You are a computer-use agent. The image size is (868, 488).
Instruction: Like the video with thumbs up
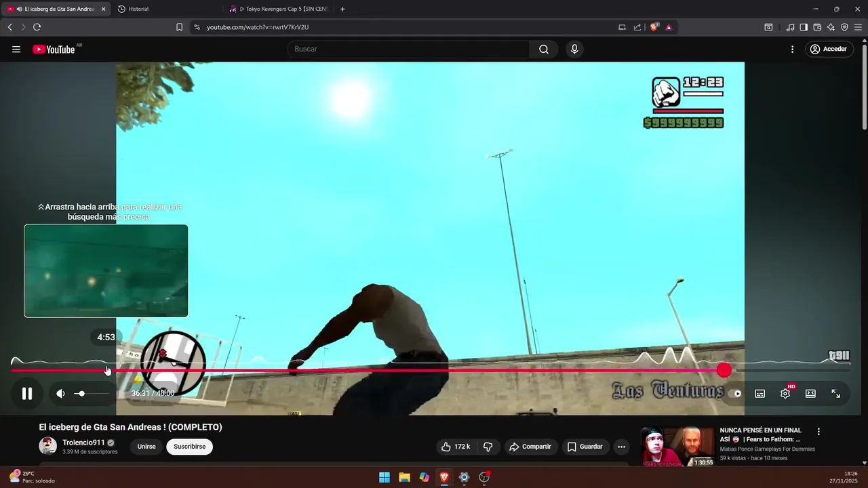pyautogui.click(x=456, y=447)
